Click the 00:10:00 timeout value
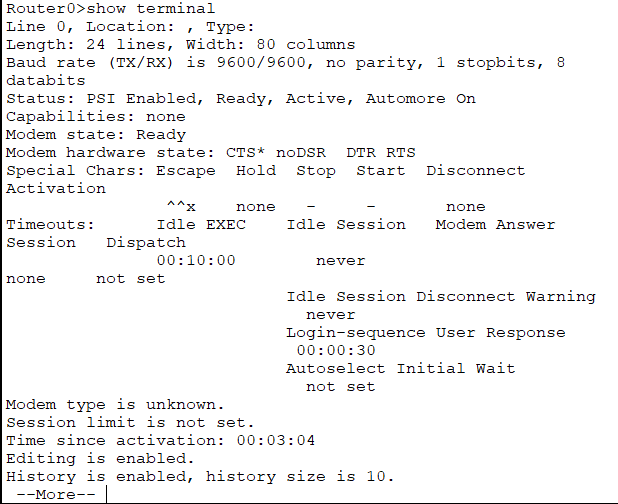Viewport: 618px width, 504px height. coord(196,260)
